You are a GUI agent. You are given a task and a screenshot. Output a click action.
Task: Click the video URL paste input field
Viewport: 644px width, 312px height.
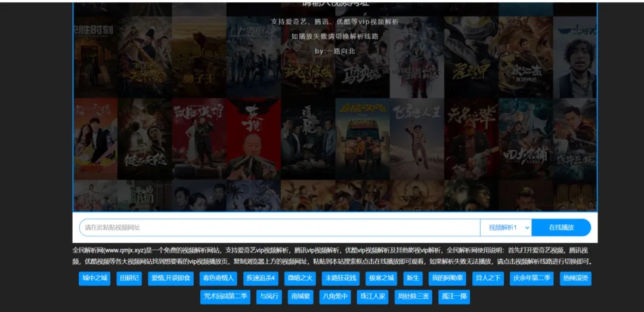[279, 227]
